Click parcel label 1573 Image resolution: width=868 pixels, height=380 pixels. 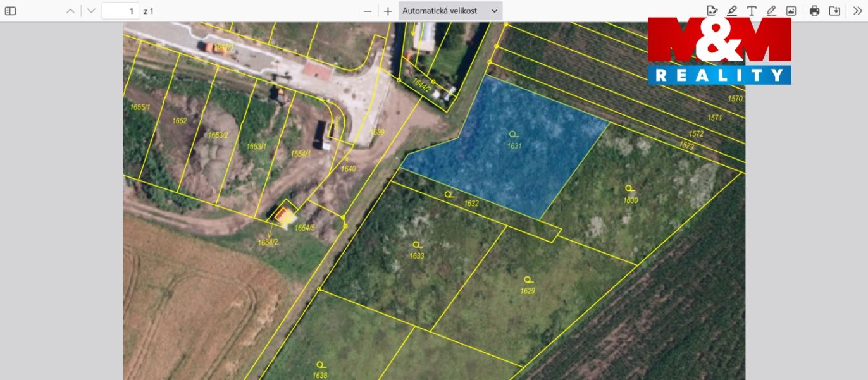(686, 146)
